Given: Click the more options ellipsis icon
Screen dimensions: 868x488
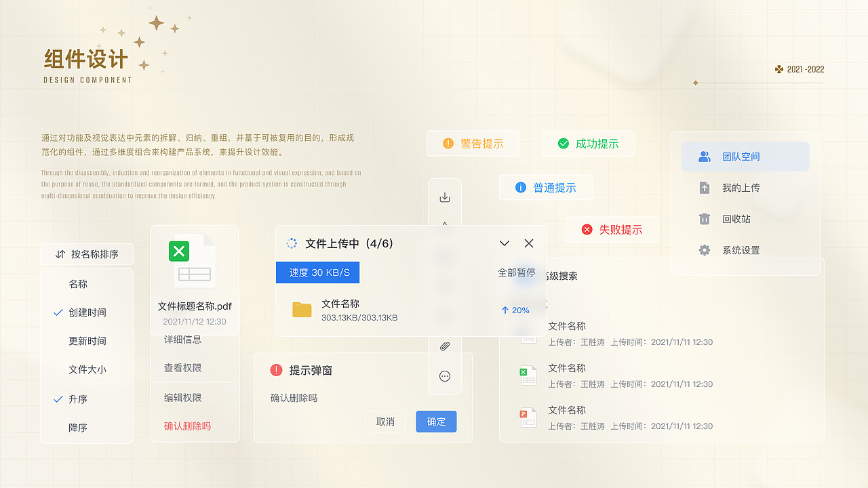Looking at the screenshot, I should [x=444, y=375].
